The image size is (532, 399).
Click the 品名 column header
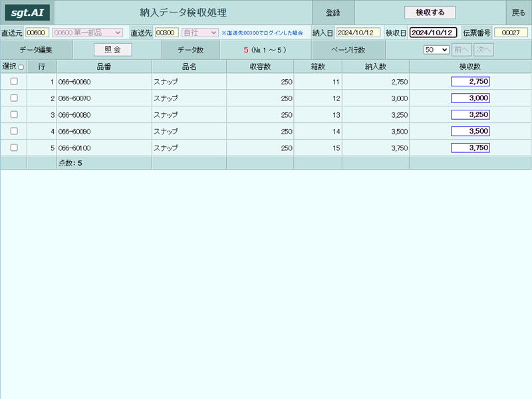pyautogui.click(x=190, y=67)
